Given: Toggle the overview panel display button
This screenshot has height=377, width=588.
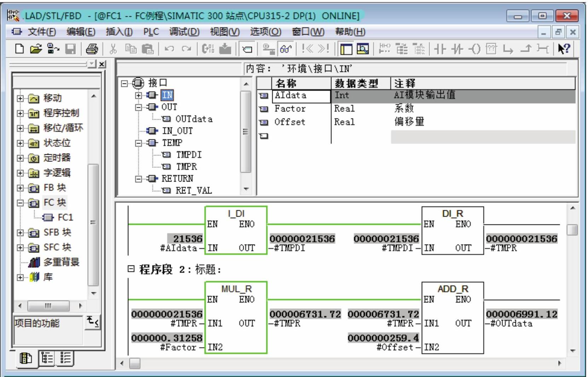Looking at the screenshot, I should (346, 49).
